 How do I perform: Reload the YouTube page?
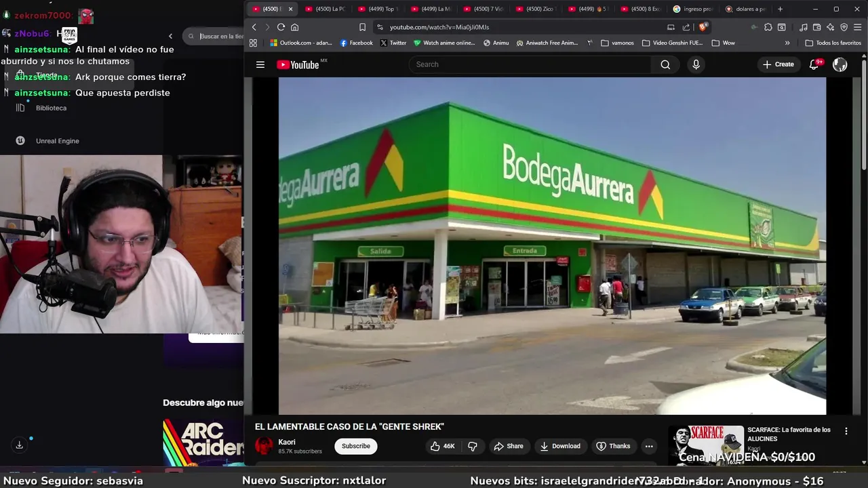281,27
